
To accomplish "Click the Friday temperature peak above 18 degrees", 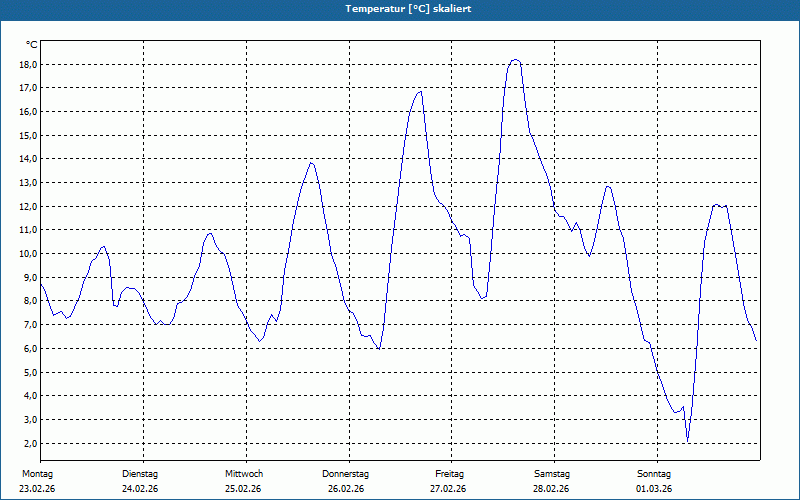I will 515,60.
